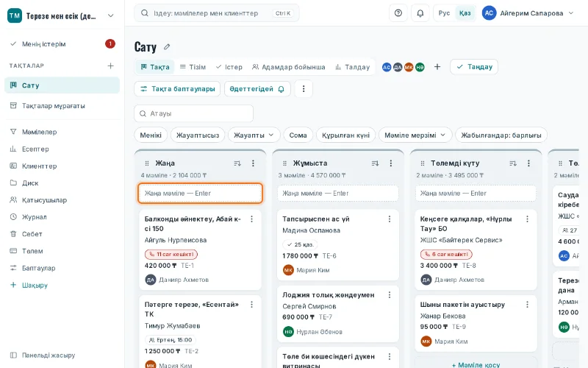Toggle the Жауаптысыз filter chip
This screenshot has width=588, height=368.
(198, 135)
